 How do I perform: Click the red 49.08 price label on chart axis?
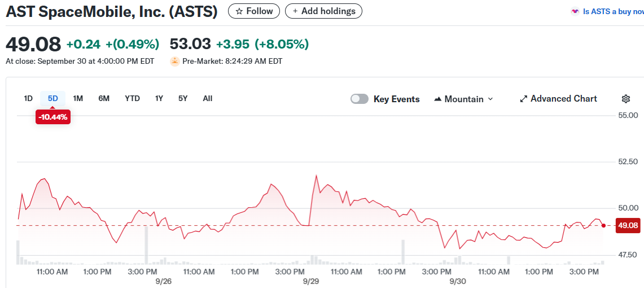(x=628, y=225)
